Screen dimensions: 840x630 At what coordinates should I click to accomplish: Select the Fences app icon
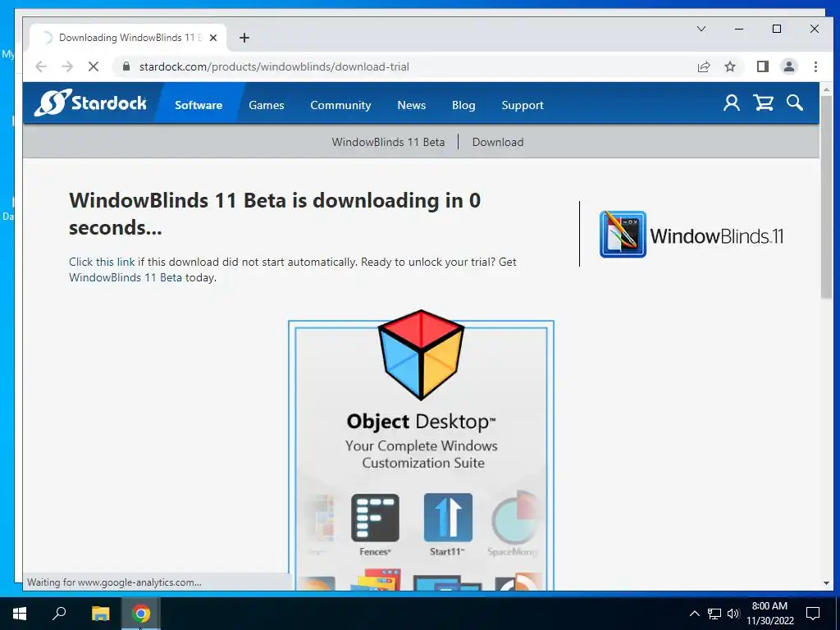point(375,518)
